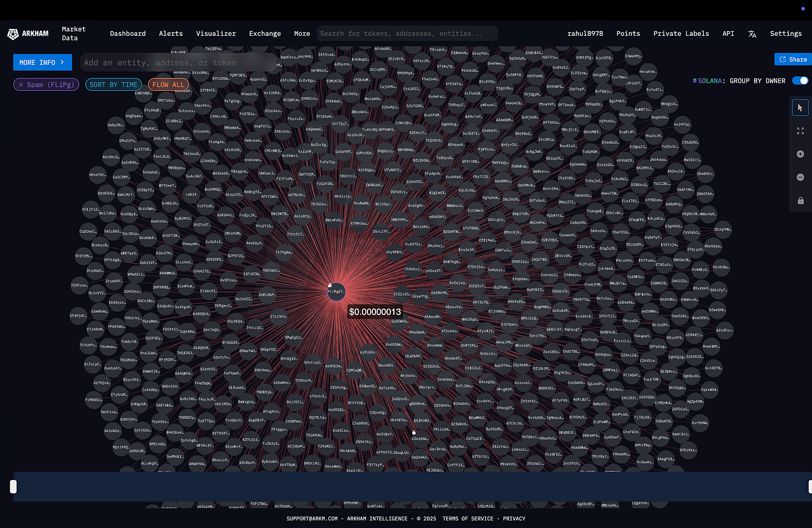Open the rahul8978 account menu
This screenshot has width=812, height=528.
point(585,34)
